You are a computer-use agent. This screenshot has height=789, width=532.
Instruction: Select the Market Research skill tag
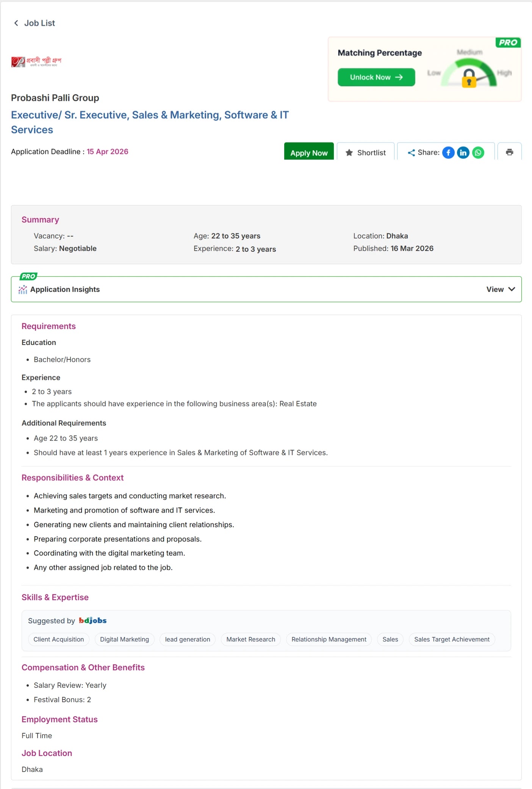coord(251,639)
